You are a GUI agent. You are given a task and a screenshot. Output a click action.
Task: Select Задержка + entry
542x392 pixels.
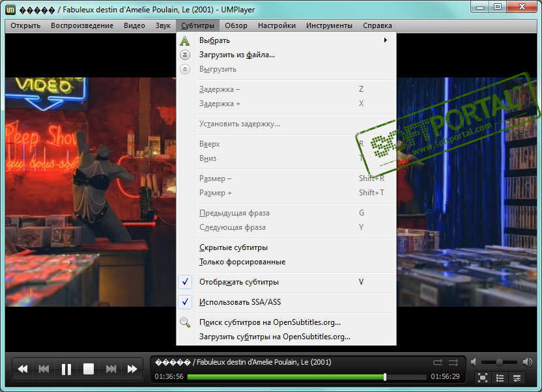(x=286, y=104)
